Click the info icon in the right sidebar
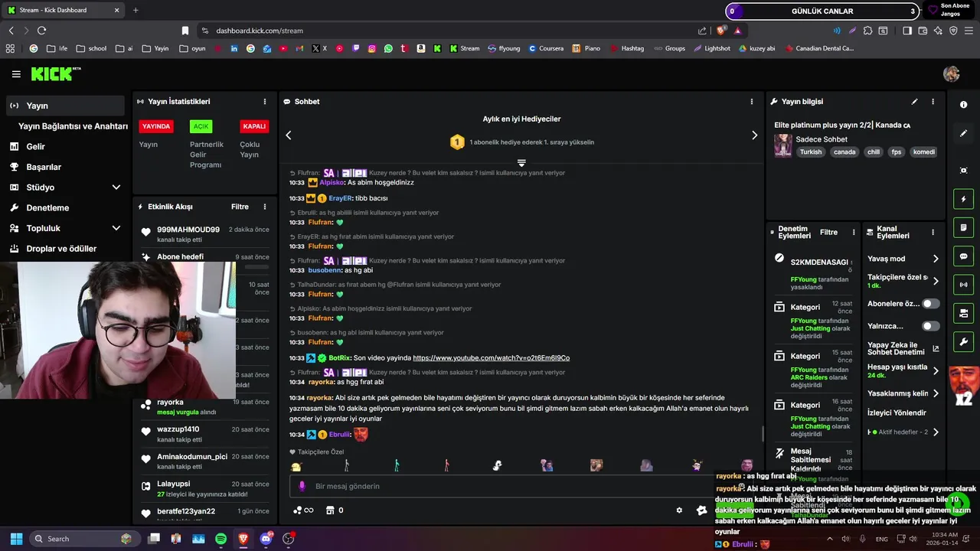This screenshot has width=980, height=551. pos(963,105)
